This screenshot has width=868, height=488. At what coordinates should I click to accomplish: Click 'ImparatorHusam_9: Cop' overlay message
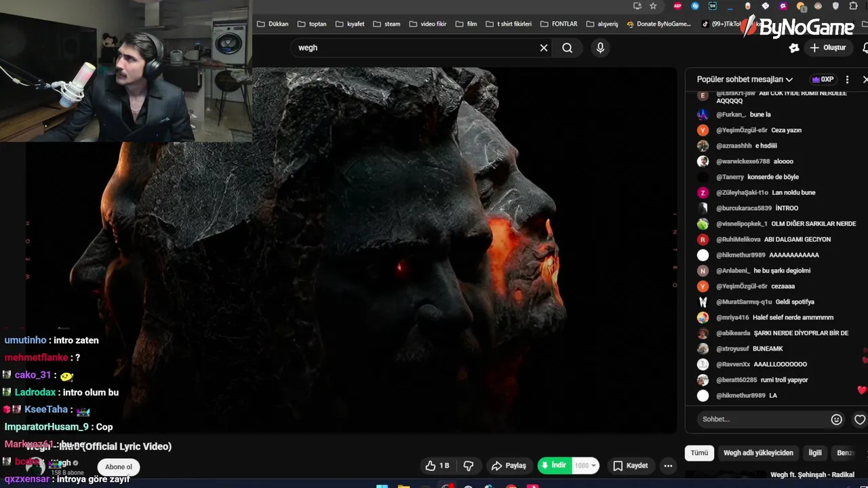tap(58, 427)
